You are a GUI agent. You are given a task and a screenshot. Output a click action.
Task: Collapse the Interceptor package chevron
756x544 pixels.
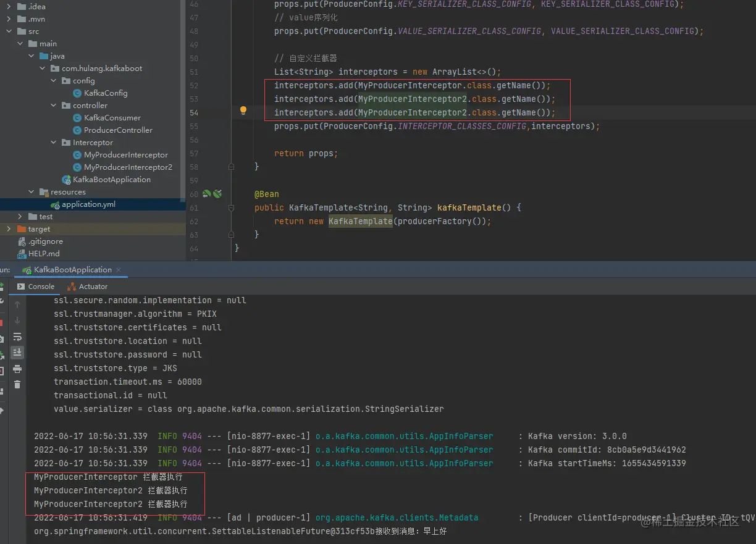[x=54, y=143]
